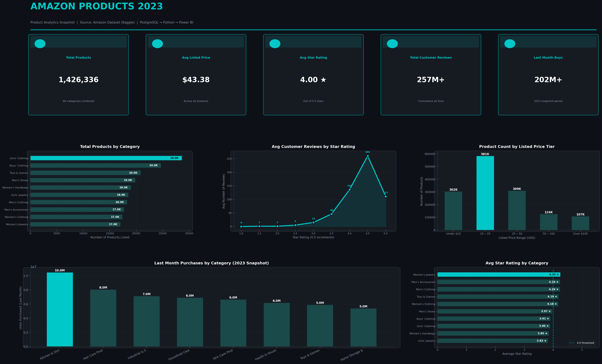Screen dimensions: 602x364
Task: Click the Women's Jewelry 4.25 star rating bar
Action: [x=499, y=275]
